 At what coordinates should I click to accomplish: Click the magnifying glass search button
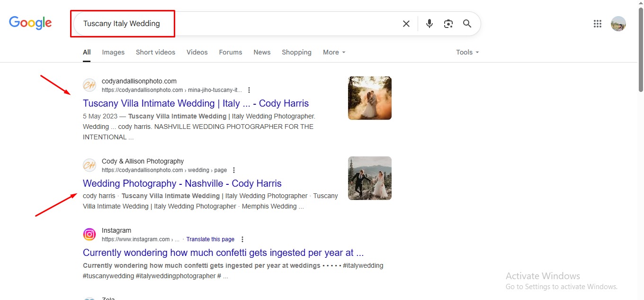(467, 24)
